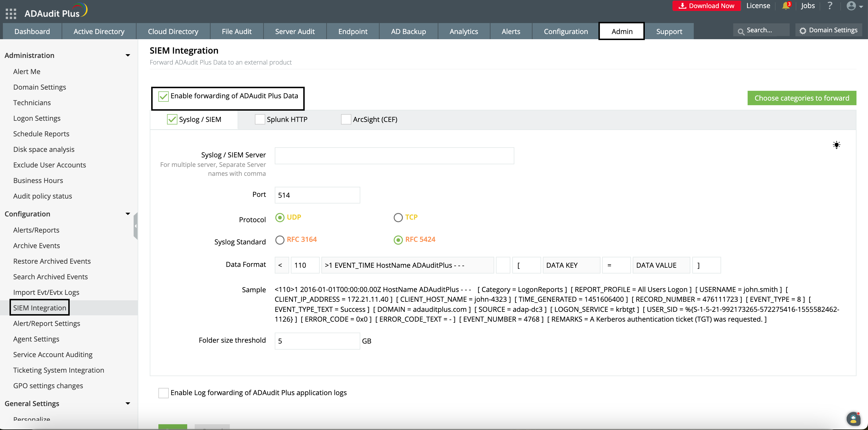Check the Splunk HTTP checkbox
This screenshot has width=868, height=430.
pos(259,119)
